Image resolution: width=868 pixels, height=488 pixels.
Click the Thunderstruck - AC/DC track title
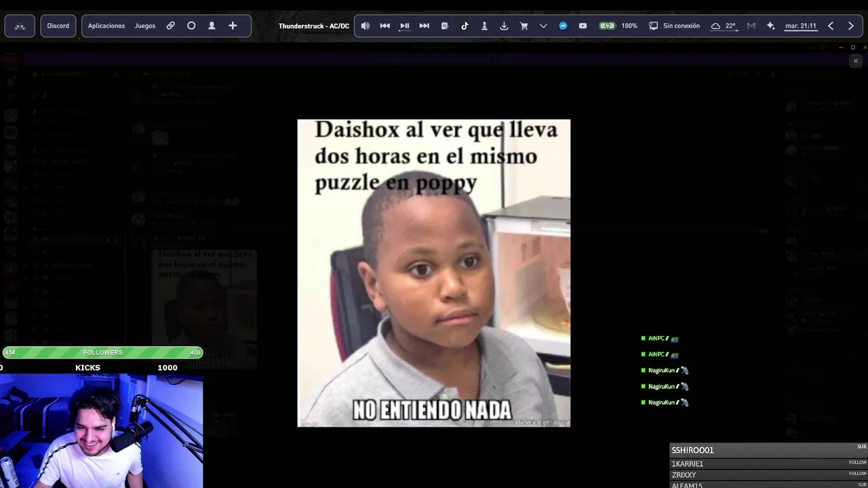(314, 26)
